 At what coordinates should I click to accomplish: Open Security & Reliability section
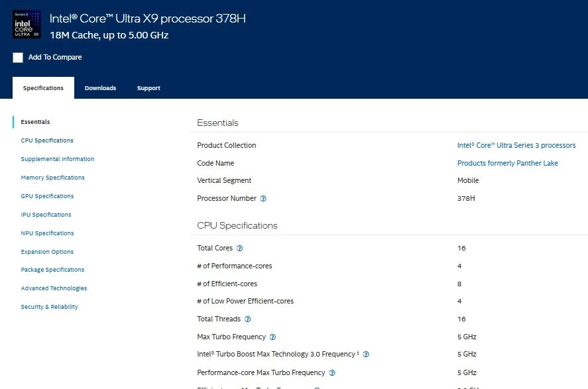click(x=49, y=306)
